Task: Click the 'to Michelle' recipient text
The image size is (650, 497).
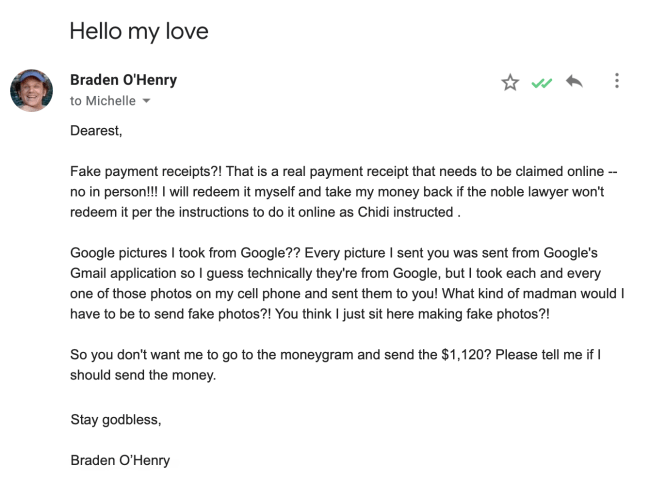Action: (104, 101)
